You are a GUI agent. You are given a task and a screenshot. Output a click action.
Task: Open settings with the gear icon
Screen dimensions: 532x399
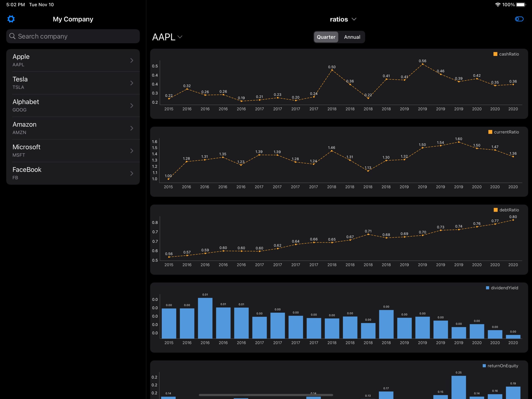[11, 19]
